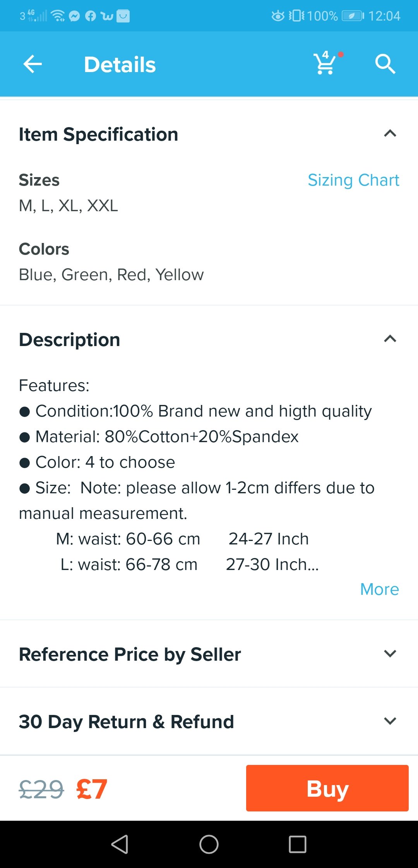Open the Sizing Chart link
This screenshot has width=418, height=868.
pos(353,180)
